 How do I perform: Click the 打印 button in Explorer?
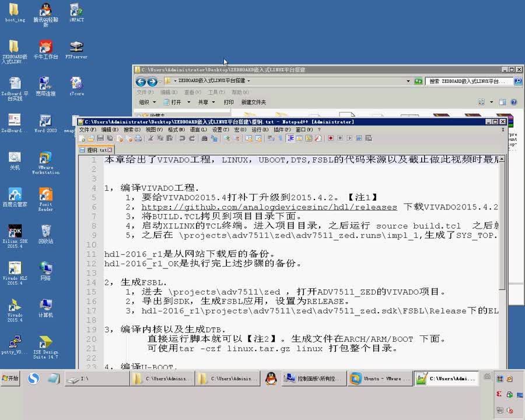pyautogui.click(x=229, y=102)
